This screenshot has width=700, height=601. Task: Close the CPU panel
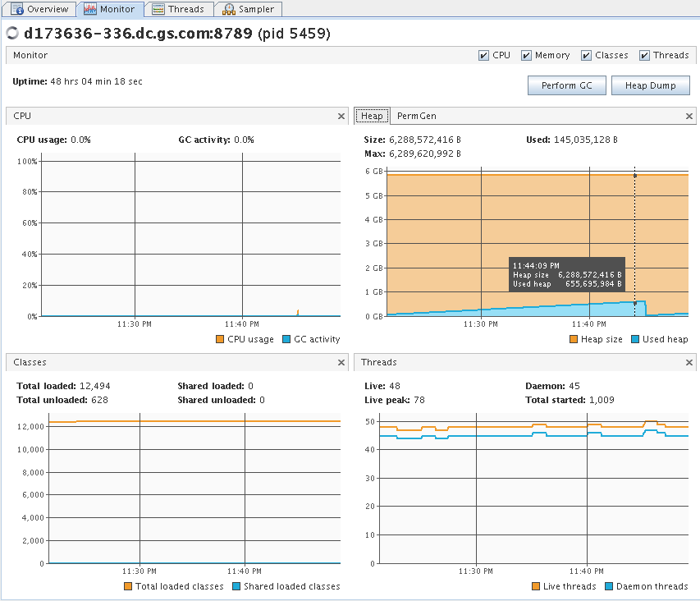(x=341, y=117)
